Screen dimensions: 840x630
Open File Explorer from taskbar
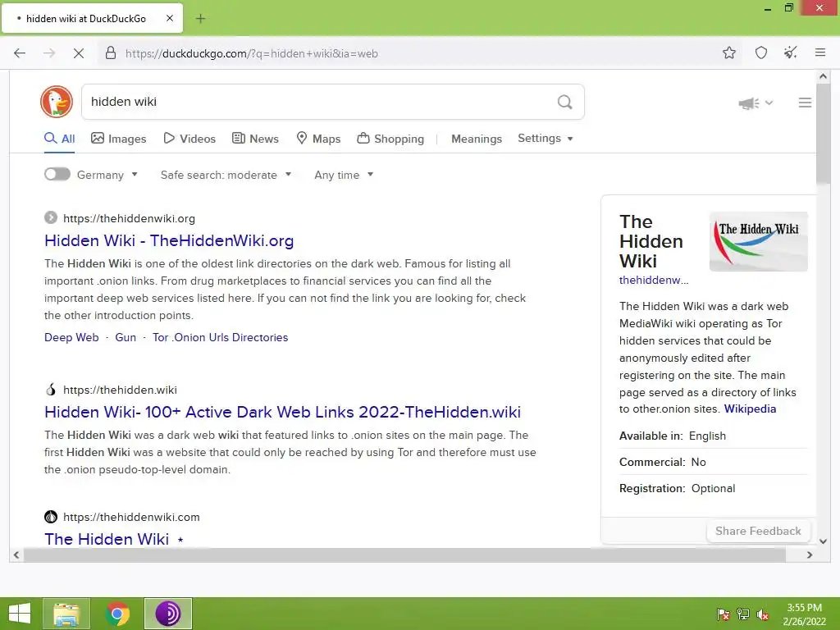66,614
